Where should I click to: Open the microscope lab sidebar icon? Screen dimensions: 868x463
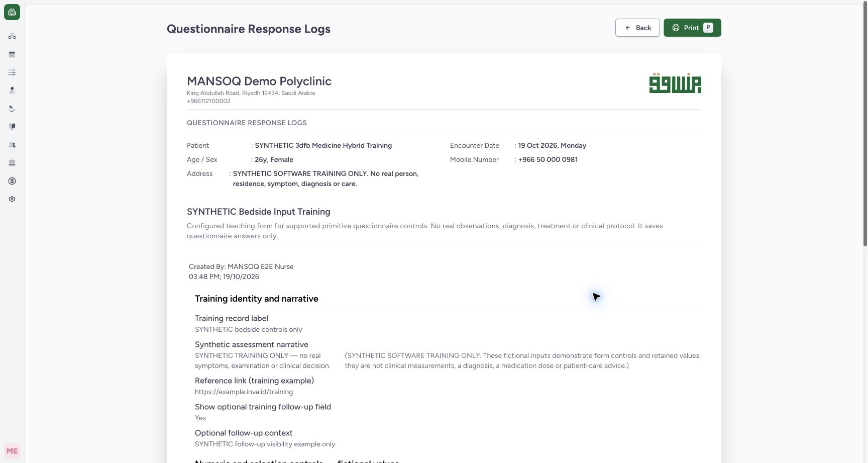coord(12,109)
